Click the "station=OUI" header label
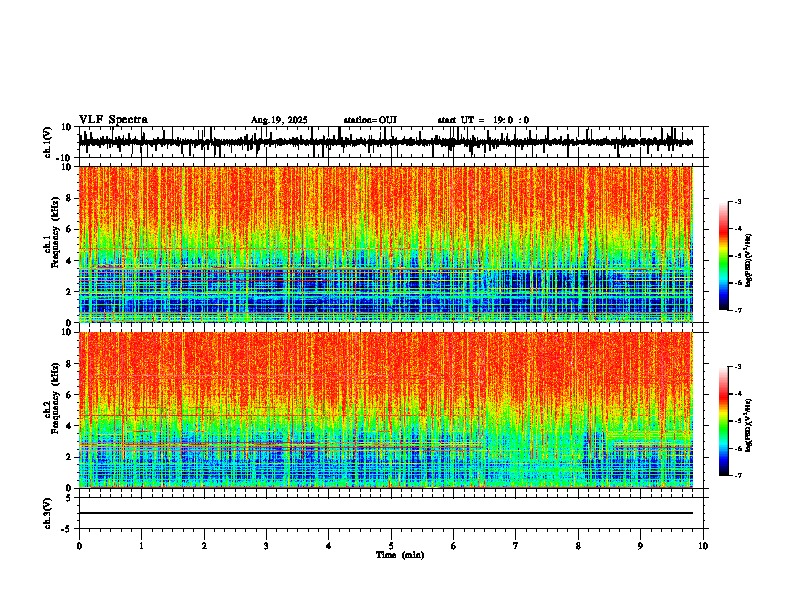 pos(370,120)
